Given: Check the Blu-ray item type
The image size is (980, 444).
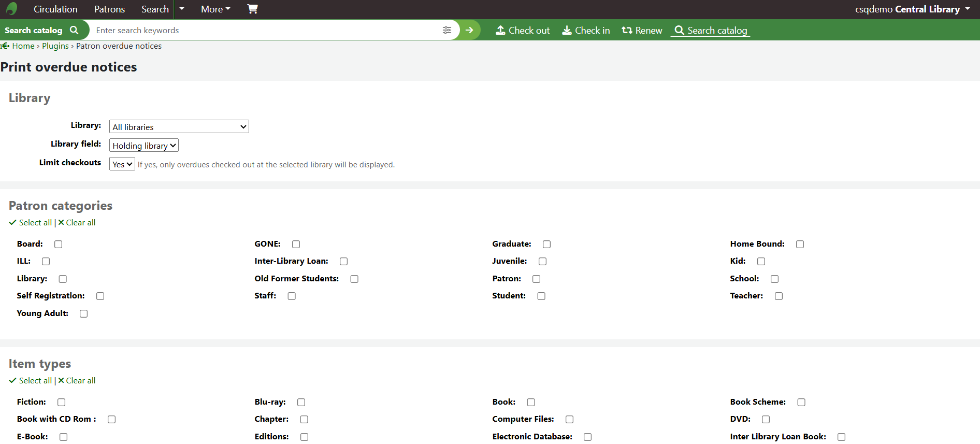Looking at the screenshot, I should (301, 402).
